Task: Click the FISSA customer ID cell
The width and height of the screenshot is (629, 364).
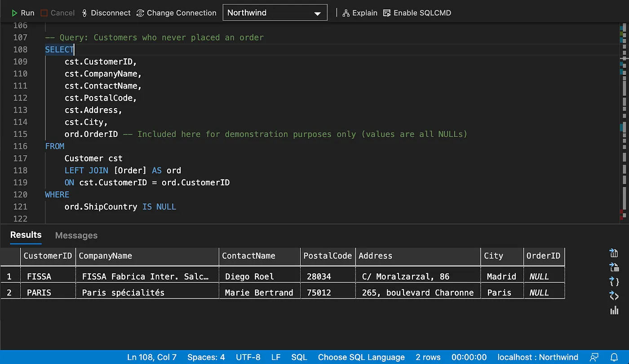Action: [x=48, y=276]
